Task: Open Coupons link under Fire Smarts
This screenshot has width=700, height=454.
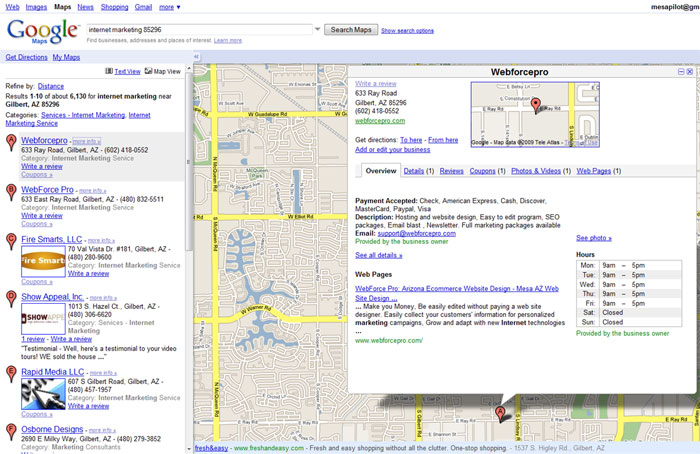Action: (x=37, y=282)
